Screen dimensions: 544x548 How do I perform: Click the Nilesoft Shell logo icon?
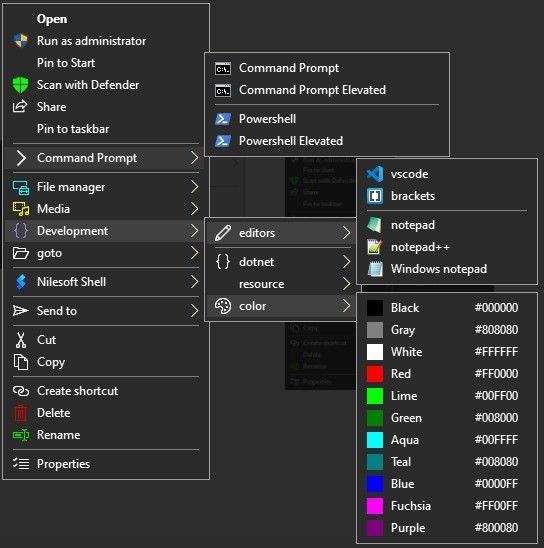coord(21,282)
